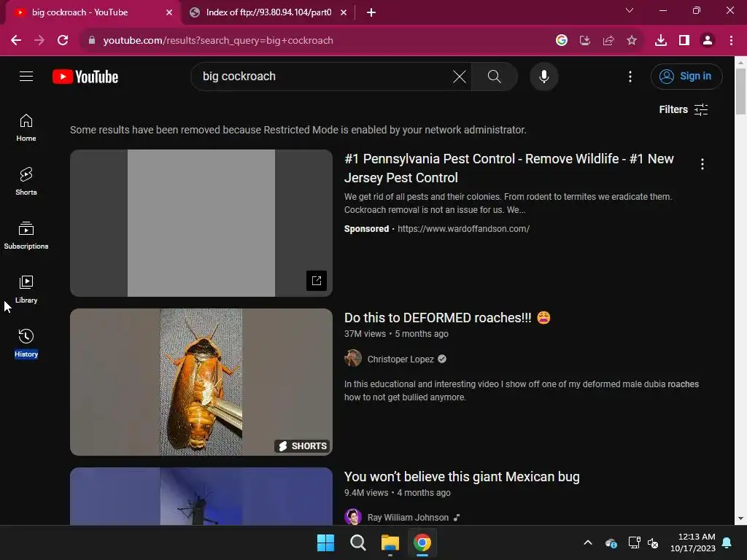Go to Home in sidebar
Image resolution: width=747 pixels, height=560 pixels.
[26, 128]
